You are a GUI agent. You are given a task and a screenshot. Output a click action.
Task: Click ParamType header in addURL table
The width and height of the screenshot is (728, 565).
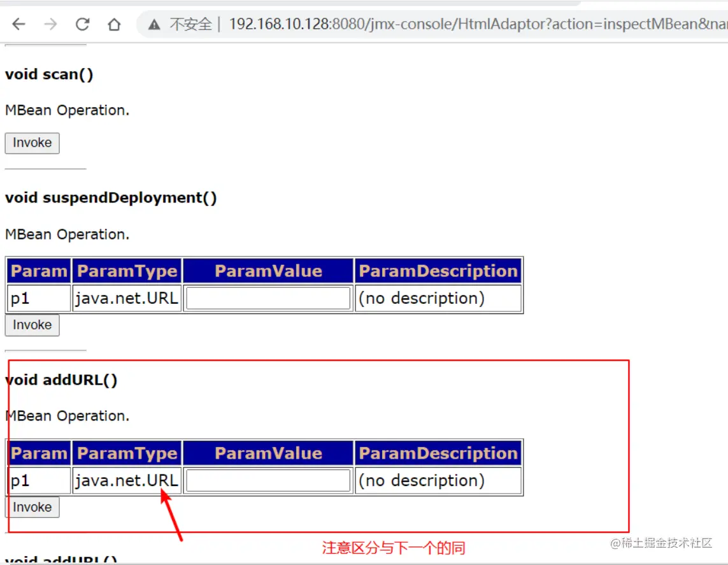click(x=127, y=453)
